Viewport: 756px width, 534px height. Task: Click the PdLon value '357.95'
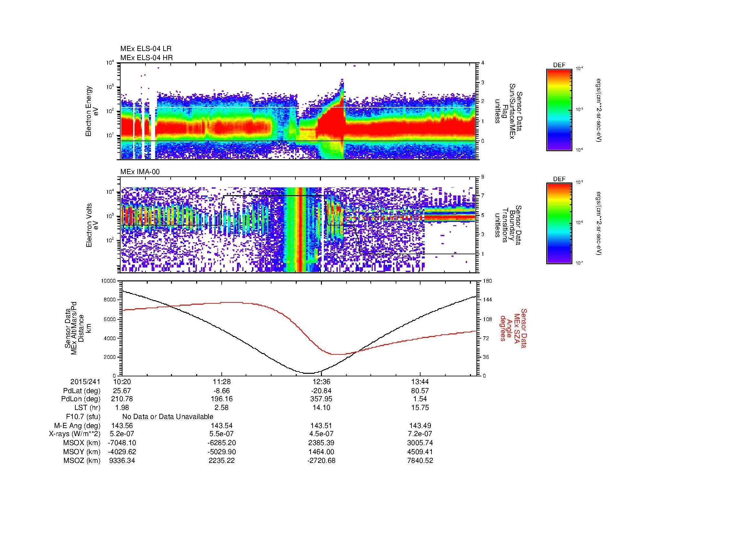pos(321,399)
